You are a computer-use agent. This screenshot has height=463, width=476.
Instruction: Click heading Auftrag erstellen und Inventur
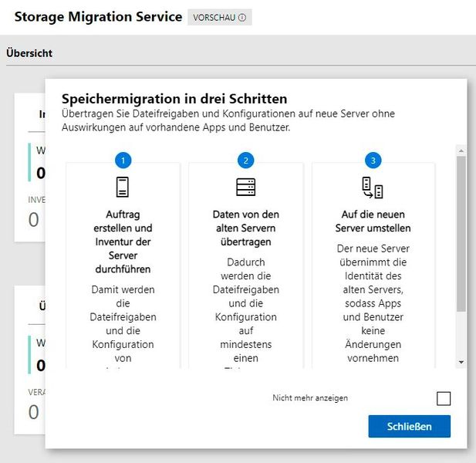tap(123, 242)
